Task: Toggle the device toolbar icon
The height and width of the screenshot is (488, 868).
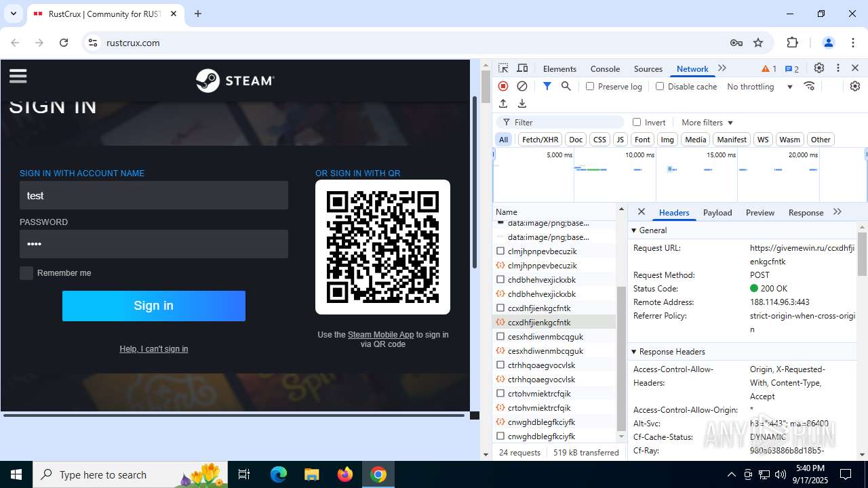Action: pyautogui.click(x=522, y=68)
